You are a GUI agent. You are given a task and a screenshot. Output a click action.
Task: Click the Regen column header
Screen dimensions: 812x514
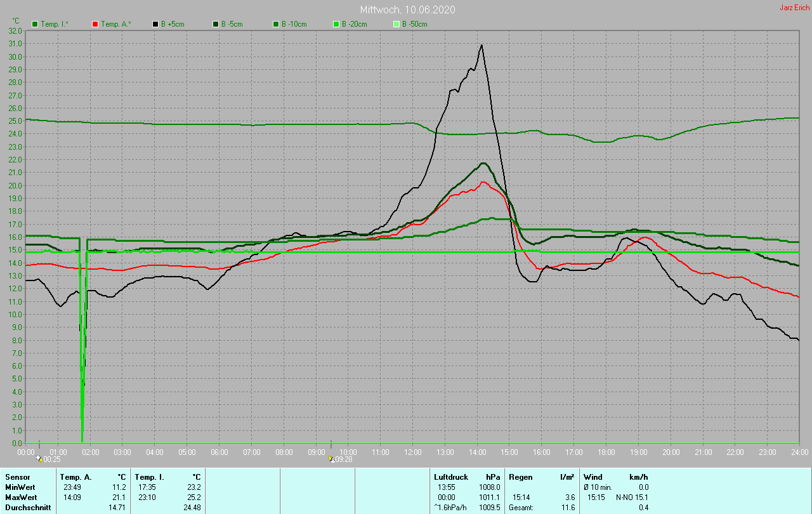[x=520, y=477]
